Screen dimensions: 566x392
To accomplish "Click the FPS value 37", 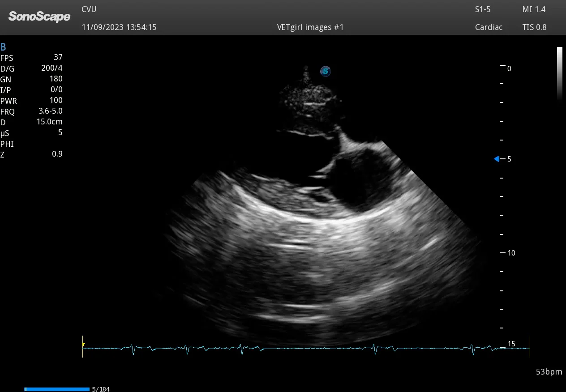I will [58, 57].
